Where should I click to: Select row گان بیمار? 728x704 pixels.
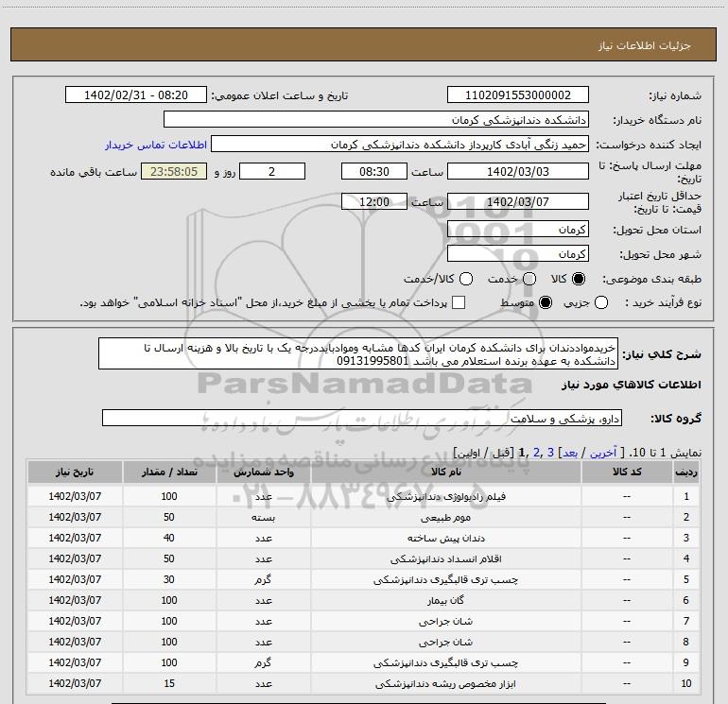[x=364, y=600]
